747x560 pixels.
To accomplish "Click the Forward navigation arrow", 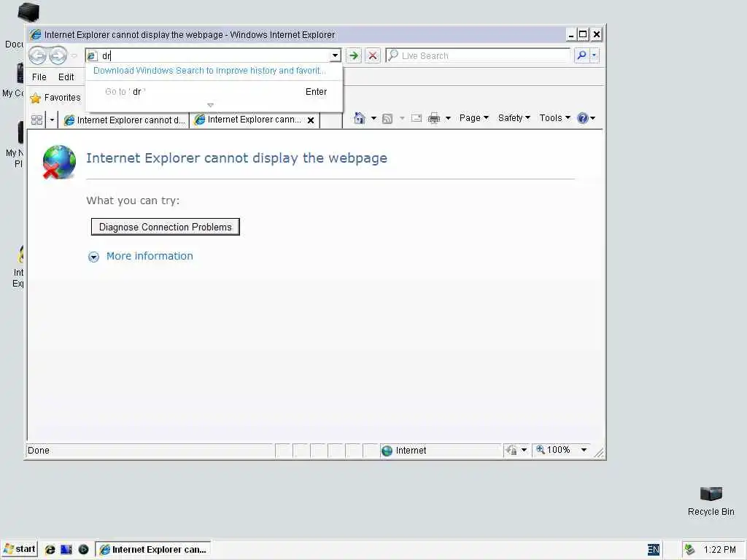I will click(x=58, y=55).
